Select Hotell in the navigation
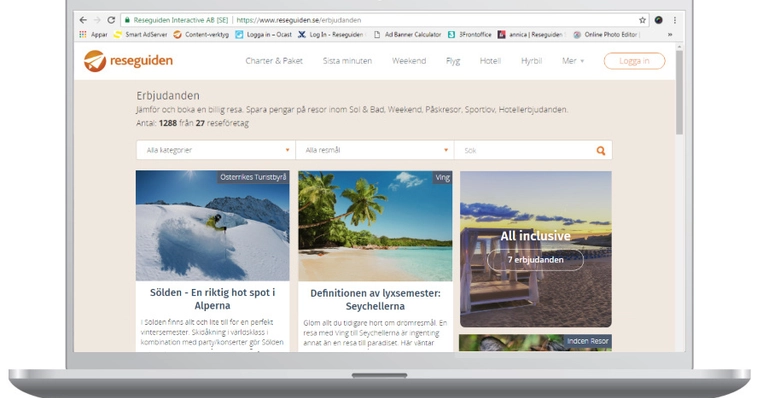The height and width of the screenshot is (398, 757). click(x=490, y=61)
